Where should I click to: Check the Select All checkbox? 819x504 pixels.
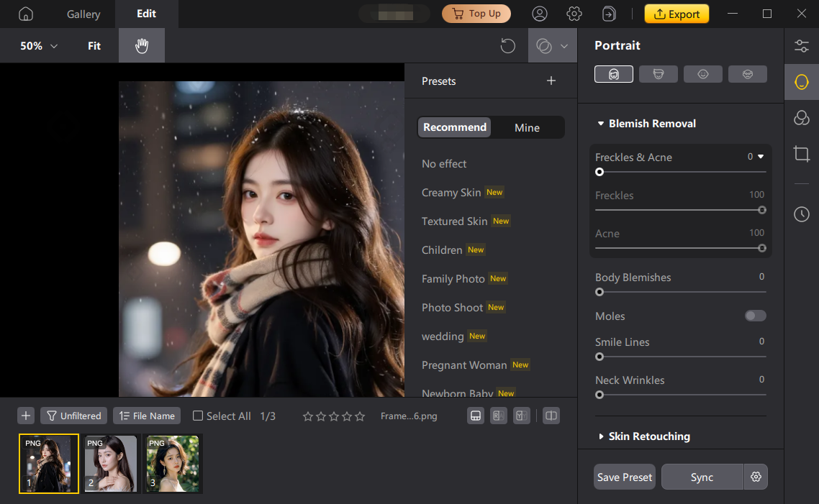point(196,416)
